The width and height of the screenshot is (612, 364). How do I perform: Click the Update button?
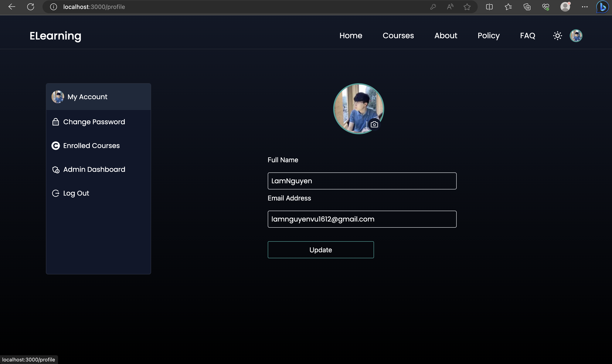[x=320, y=250]
